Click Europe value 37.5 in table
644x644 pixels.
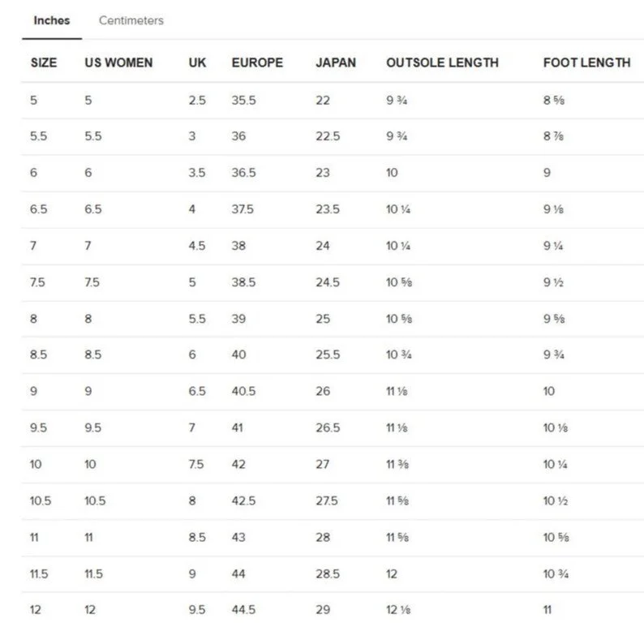pyautogui.click(x=243, y=209)
